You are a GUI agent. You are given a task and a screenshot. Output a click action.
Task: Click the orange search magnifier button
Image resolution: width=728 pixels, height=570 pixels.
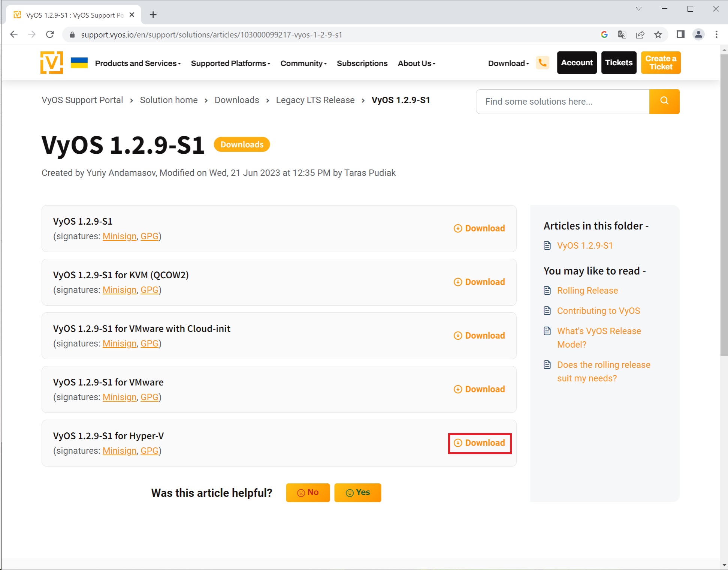click(664, 101)
